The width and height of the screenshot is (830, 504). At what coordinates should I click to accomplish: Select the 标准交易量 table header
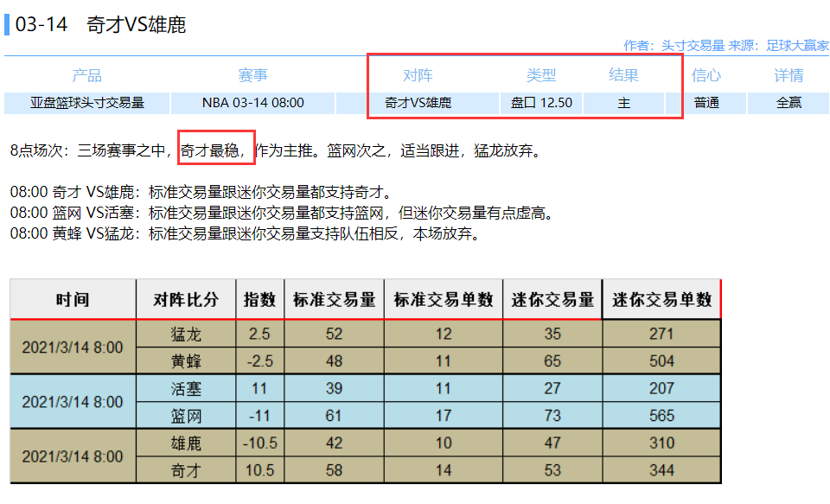(334, 300)
